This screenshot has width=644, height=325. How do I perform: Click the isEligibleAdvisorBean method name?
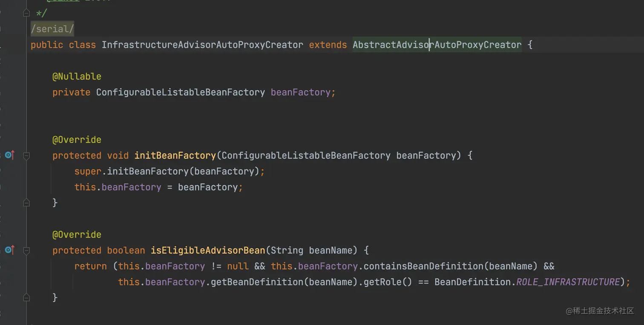(x=208, y=250)
